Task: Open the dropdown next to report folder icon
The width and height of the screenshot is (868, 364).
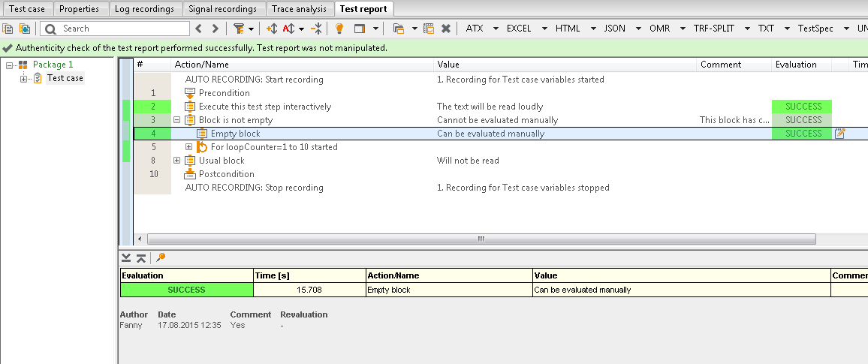Action: click(x=414, y=29)
